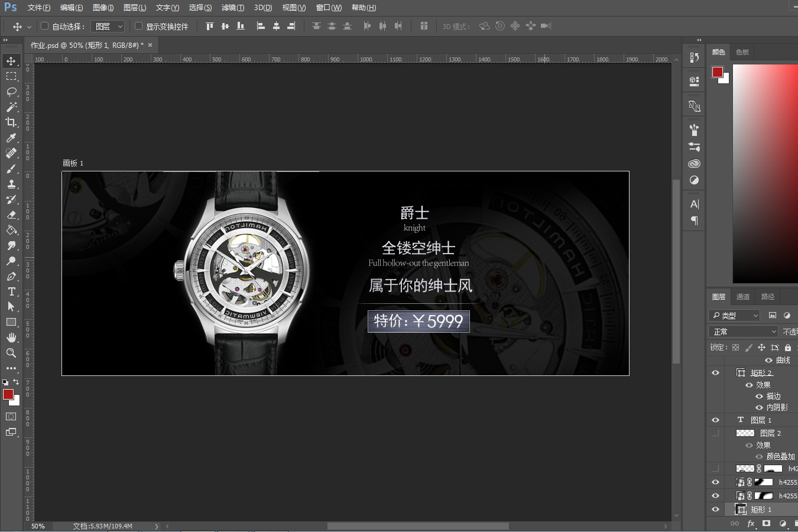The height and width of the screenshot is (532, 798).
Task: Select the Zoom tool
Action: click(11, 353)
